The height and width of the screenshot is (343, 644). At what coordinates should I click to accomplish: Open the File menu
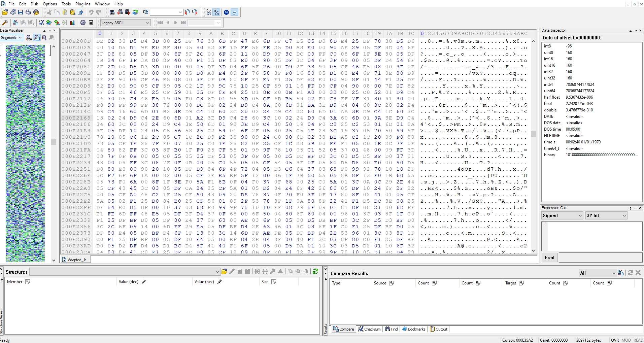[x=11, y=4]
